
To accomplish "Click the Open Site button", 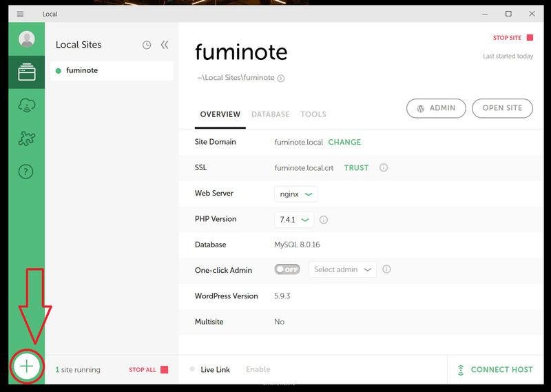I will (x=502, y=108).
